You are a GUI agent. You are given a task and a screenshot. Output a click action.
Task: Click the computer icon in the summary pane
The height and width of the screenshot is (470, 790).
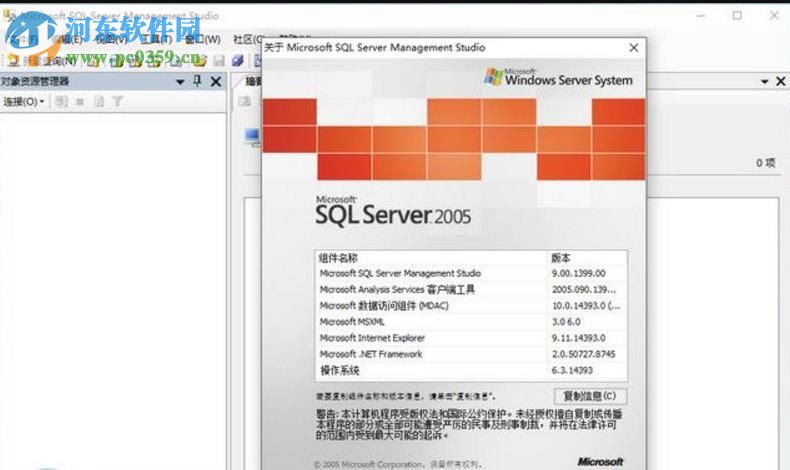[x=252, y=137]
